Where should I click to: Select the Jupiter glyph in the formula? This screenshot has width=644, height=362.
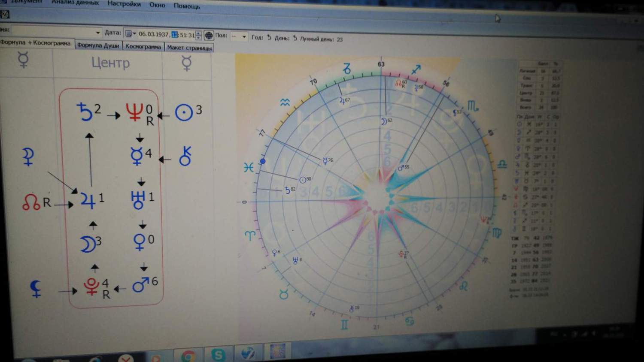coord(88,200)
